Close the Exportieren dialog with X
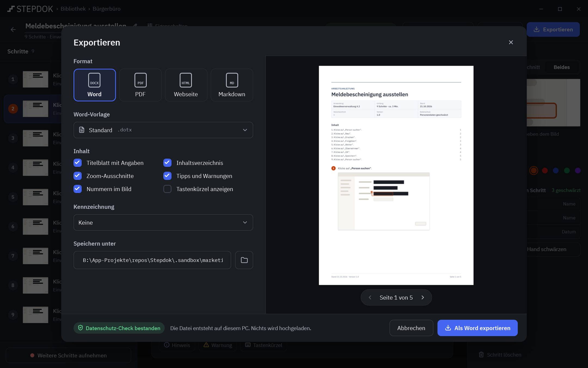Image resolution: width=588 pixels, height=368 pixels. tap(511, 42)
